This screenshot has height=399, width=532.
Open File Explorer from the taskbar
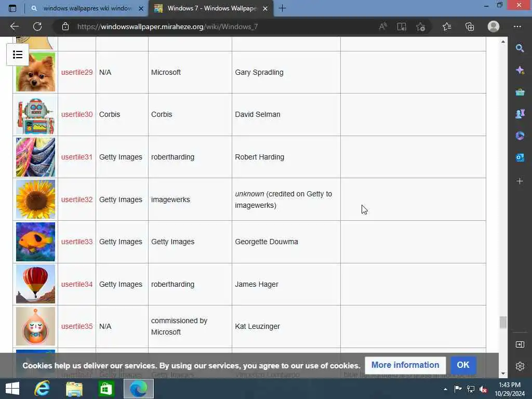tap(74, 389)
